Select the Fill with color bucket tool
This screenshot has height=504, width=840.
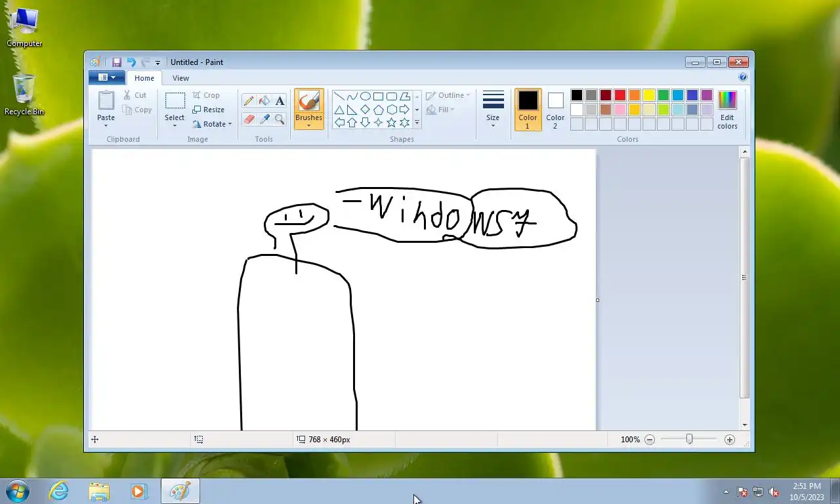point(264,100)
